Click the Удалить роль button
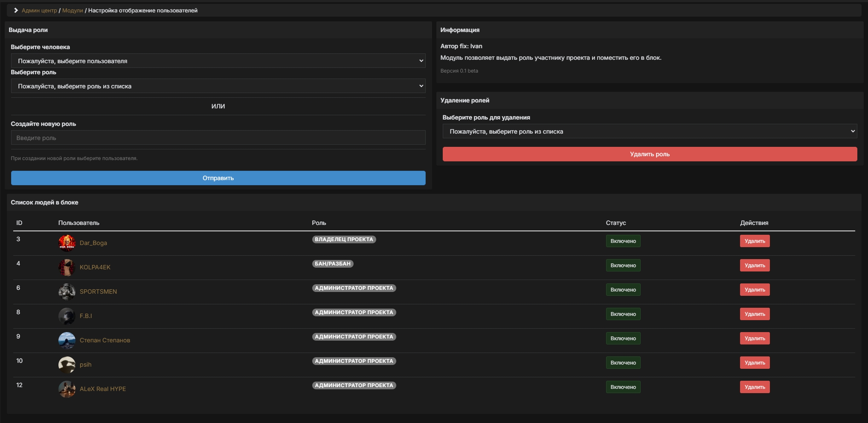Viewport: 868px width, 423px height. coord(650,154)
